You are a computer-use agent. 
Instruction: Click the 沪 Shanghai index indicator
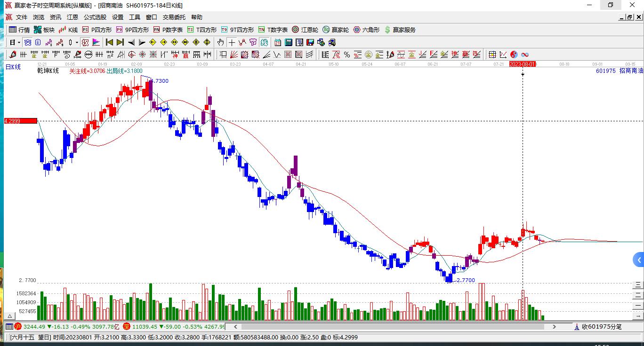click(x=18, y=326)
